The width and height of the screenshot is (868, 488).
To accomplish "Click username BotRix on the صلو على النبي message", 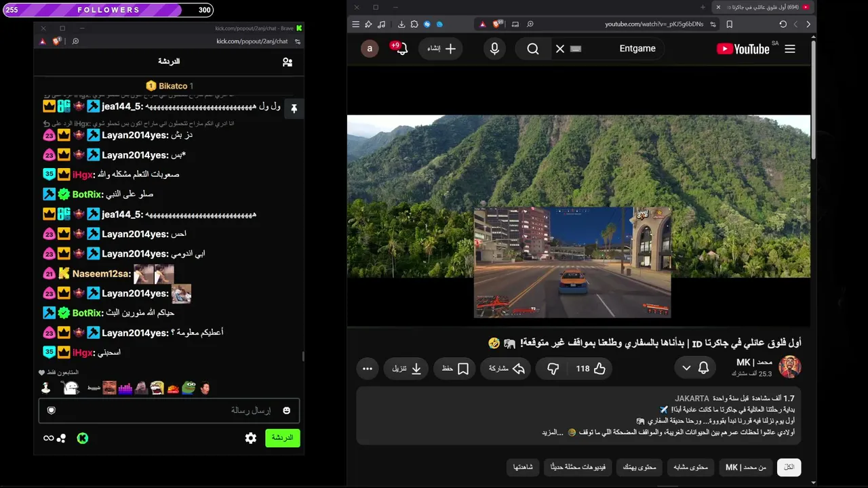I will (87, 195).
